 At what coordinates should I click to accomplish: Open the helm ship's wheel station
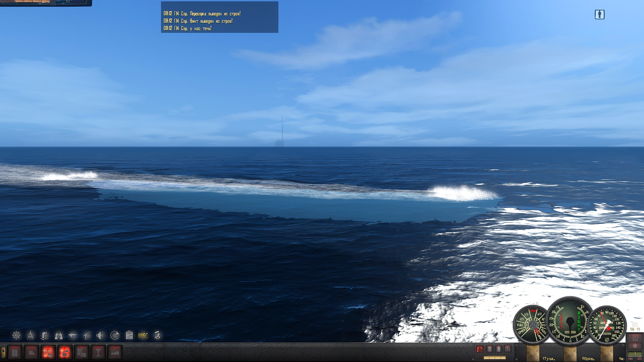[x=16, y=335]
